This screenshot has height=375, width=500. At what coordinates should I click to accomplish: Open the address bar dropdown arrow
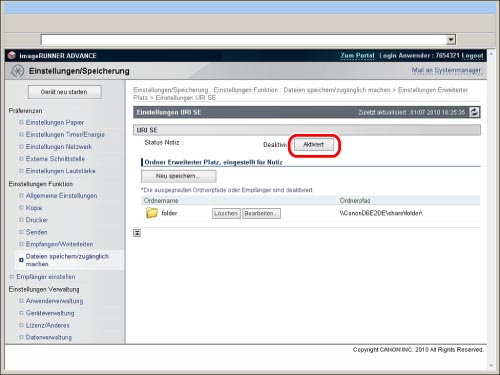coord(451,40)
